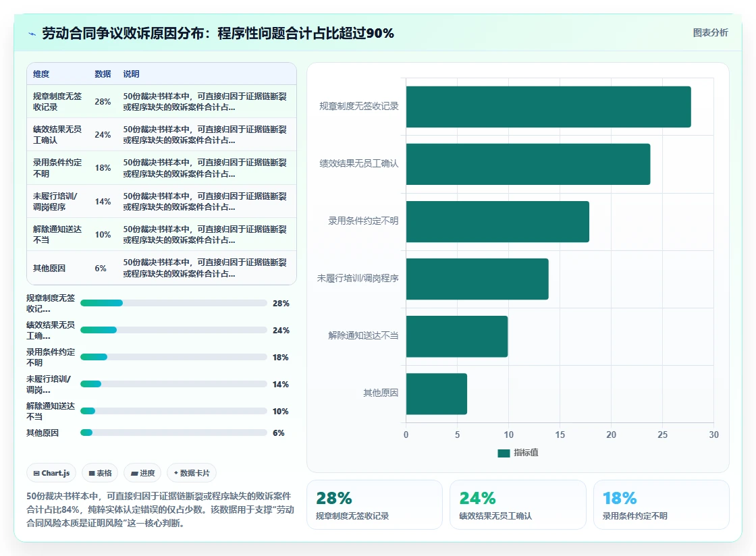Select the 绩效结果无员工确认 table cell

point(57,134)
